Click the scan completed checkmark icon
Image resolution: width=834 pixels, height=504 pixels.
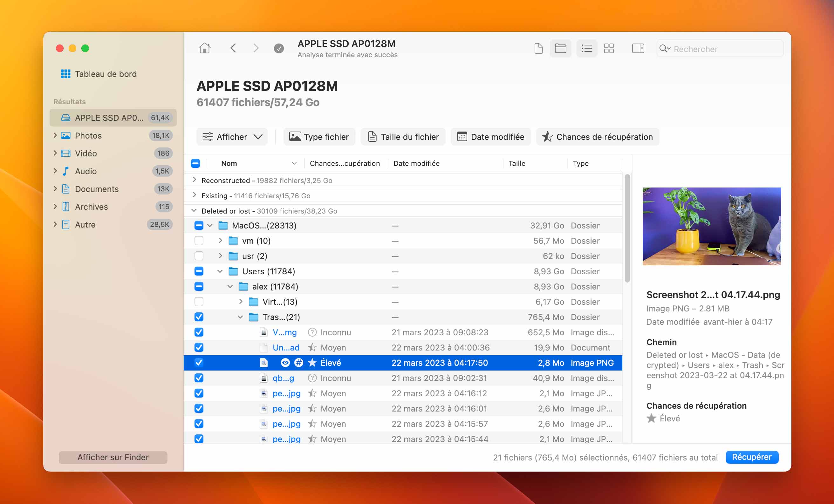click(279, 48)
